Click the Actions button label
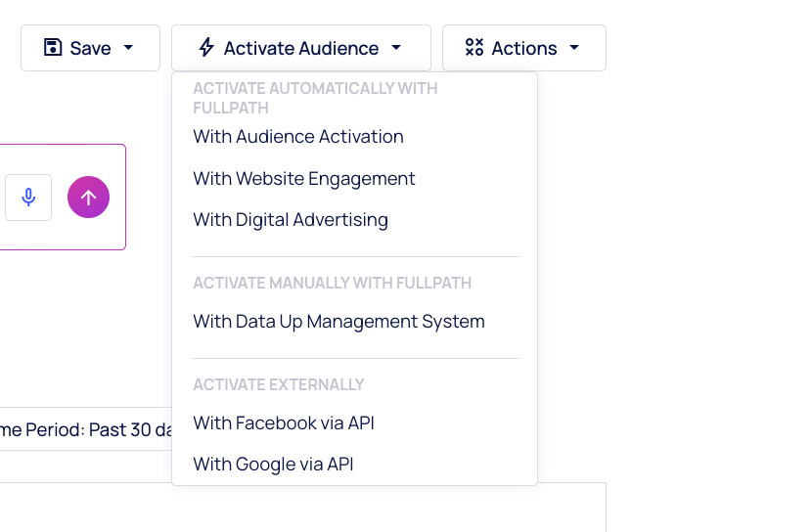The width and height of the screenshot is (812, 532). [524, 48]
